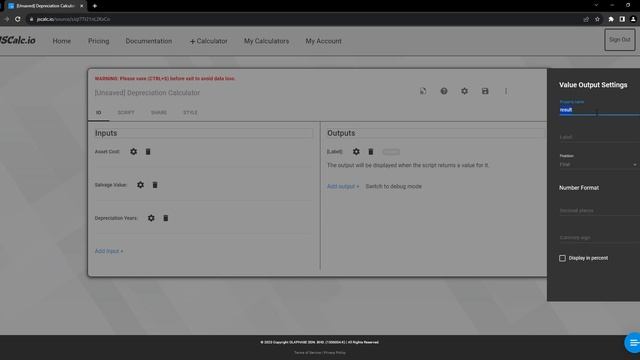Click the browser address bar URL
Image resolution: width=640 pixels, height=360 pixels.
click(x=73, y=19)
